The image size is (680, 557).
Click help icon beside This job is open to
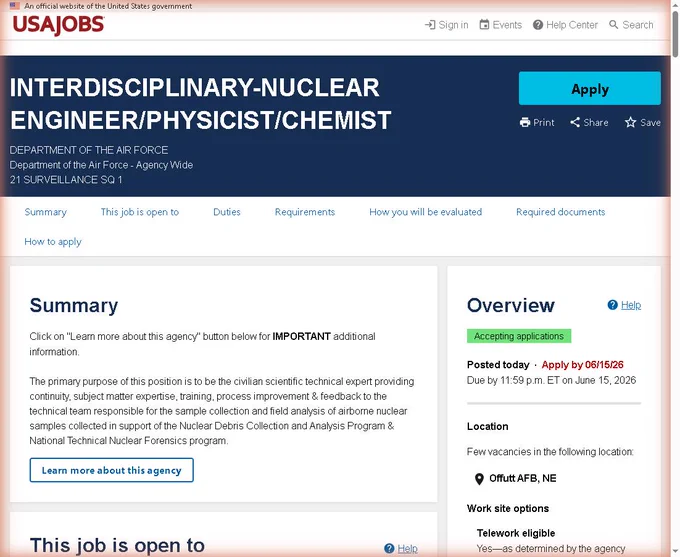click(x=389, y=548)
